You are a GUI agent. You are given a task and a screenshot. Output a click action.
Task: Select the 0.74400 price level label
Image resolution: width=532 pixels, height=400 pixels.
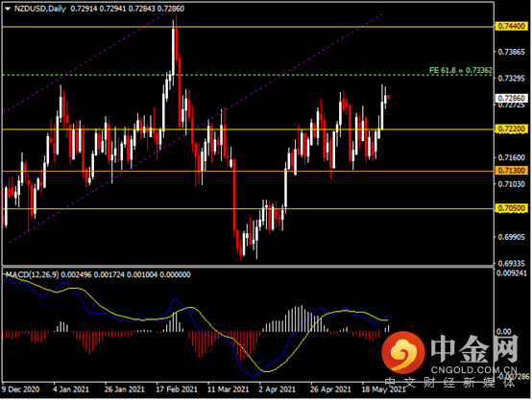(x=512, y=26)
